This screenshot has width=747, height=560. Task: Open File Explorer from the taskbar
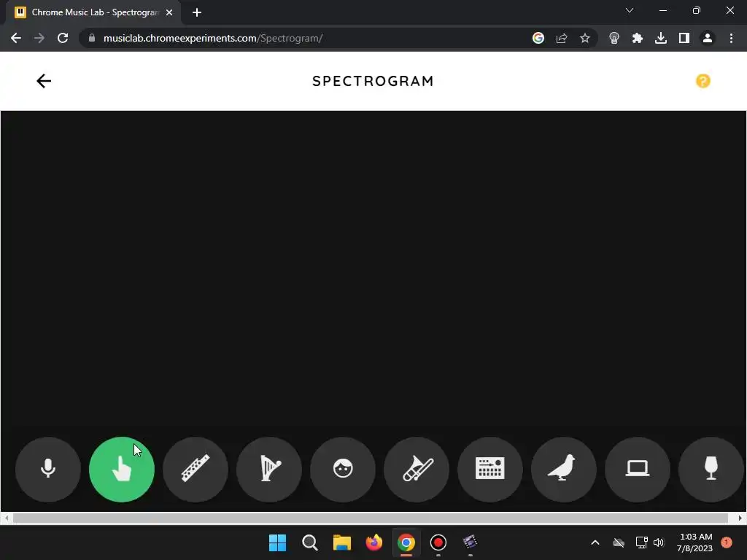pos(342,542)
